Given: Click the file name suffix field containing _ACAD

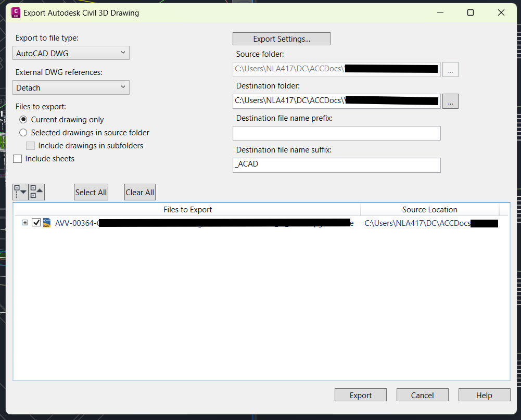Looking at the screenshot, I should (x=337, y=165).
